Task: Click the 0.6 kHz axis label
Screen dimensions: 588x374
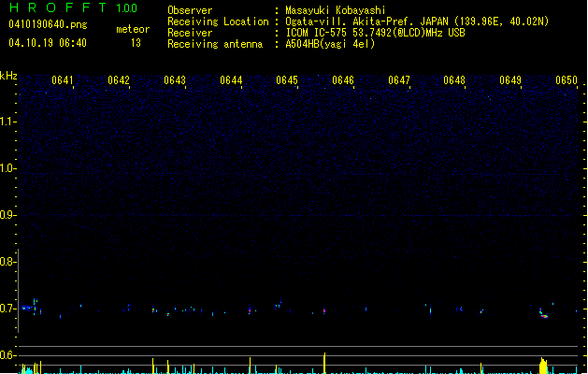Action: click(x=7, y=355)
